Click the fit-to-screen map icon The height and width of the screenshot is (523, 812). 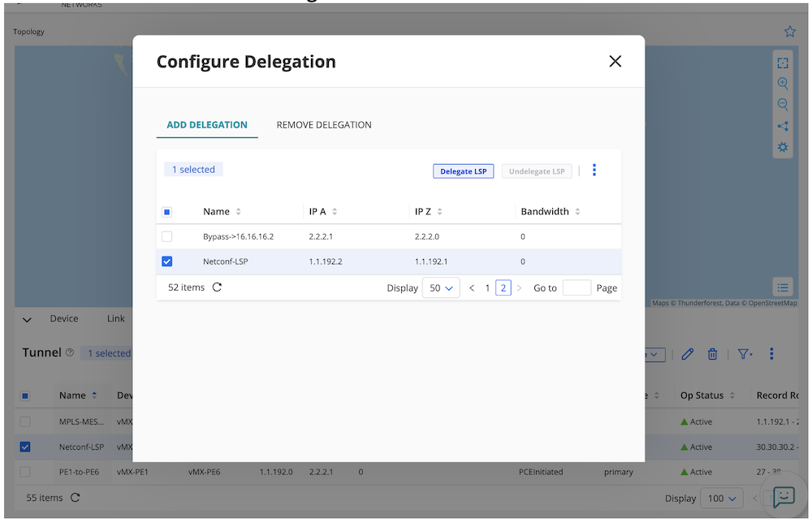point(783,63)
